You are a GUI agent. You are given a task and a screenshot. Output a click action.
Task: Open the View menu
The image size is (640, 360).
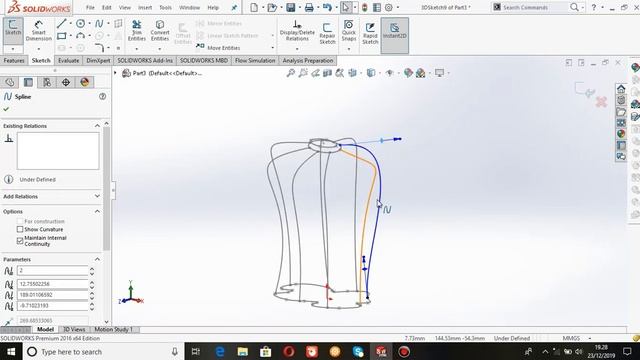coord(125,7)
